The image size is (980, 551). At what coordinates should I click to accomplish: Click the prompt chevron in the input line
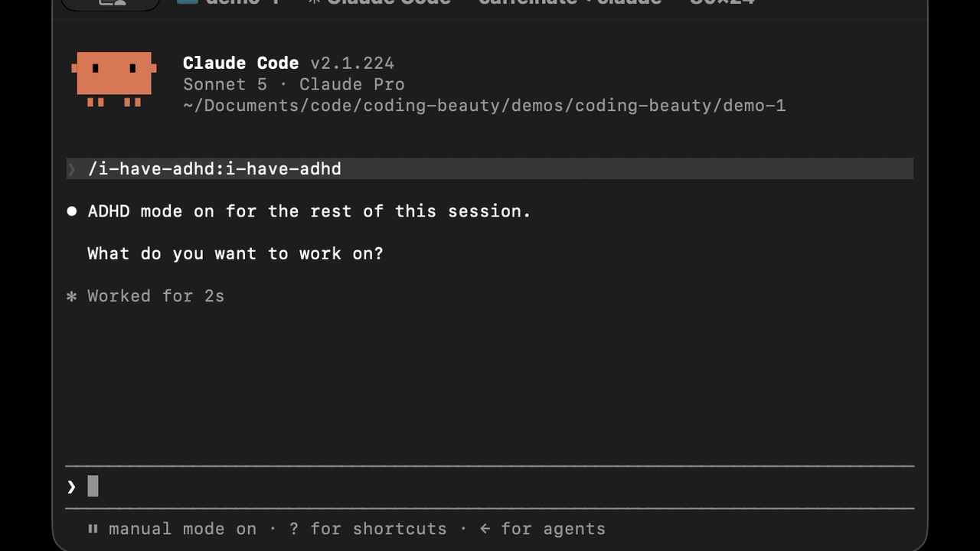point(71,487)
